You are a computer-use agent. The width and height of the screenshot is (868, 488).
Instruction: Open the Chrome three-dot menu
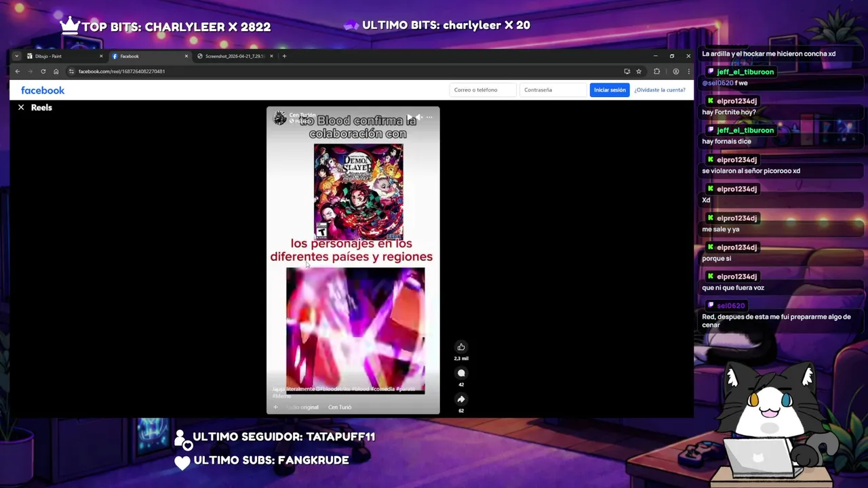tap(688, 71)
